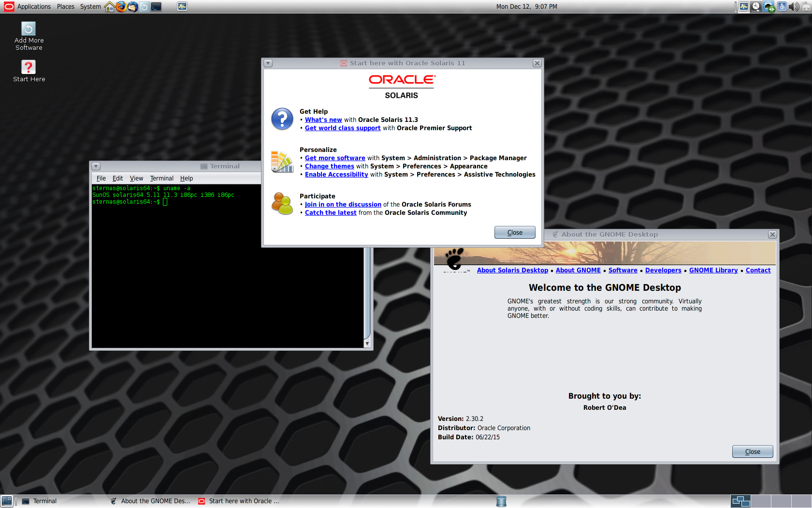Close the Start here with Oracle Solaris dialog

(x=515, y=232)
